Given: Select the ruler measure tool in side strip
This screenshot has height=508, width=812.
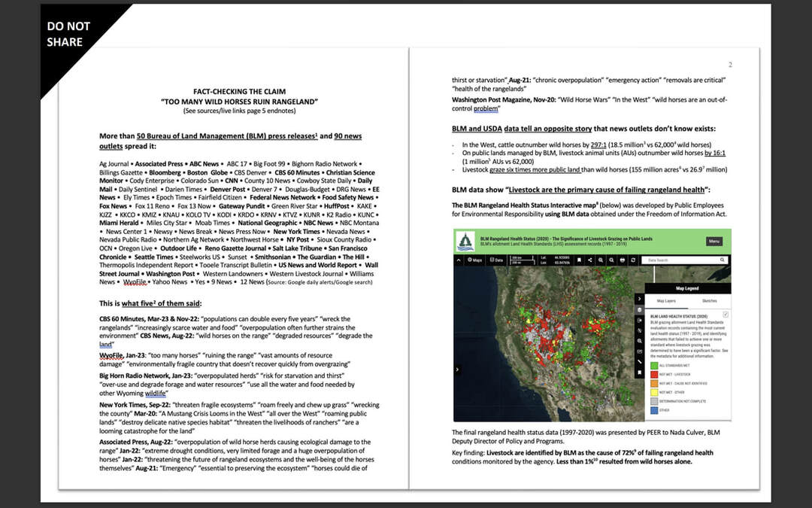Looking at the screenshot, I should tap(639, 362).
